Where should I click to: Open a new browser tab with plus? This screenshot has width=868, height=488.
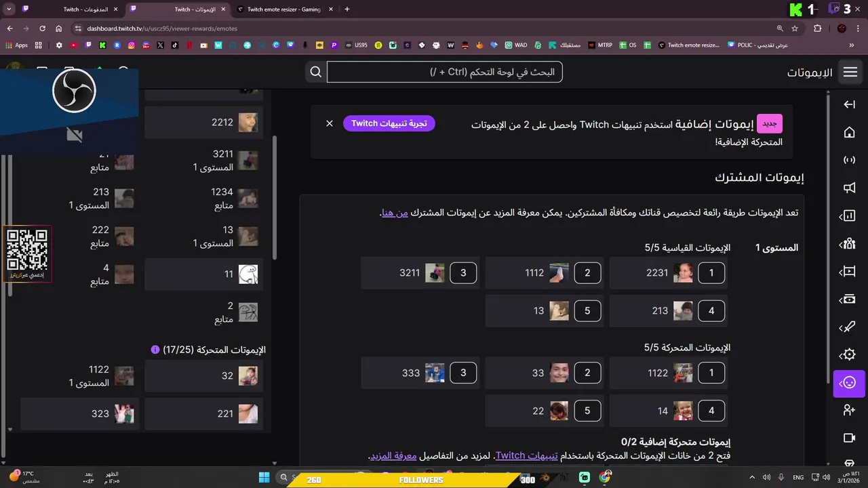click(347, 9)
